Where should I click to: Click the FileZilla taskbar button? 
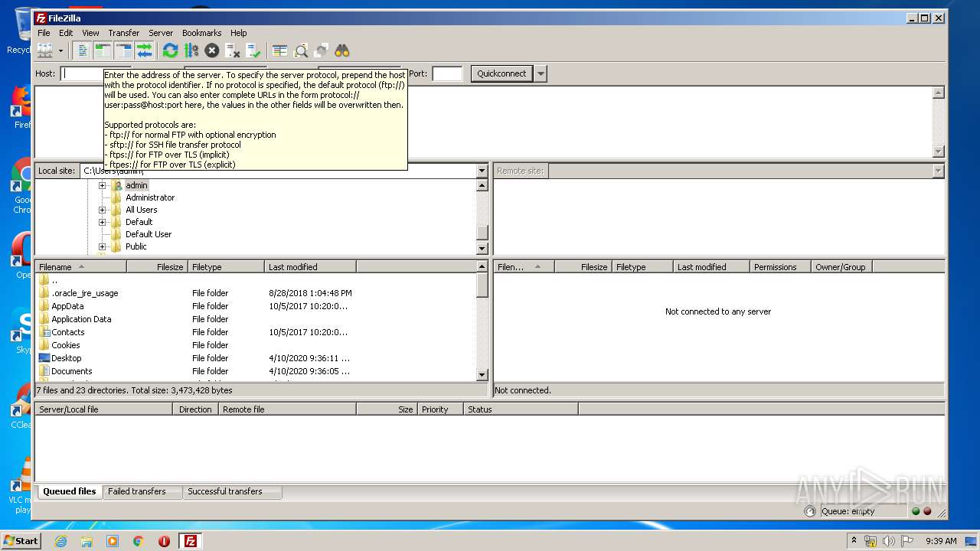(x=190, y=541)
